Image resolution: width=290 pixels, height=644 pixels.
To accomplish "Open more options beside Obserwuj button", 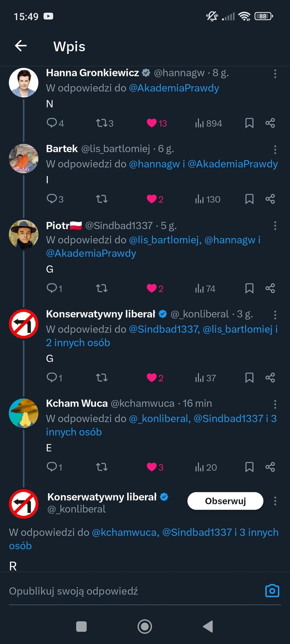I will [275, 501].
